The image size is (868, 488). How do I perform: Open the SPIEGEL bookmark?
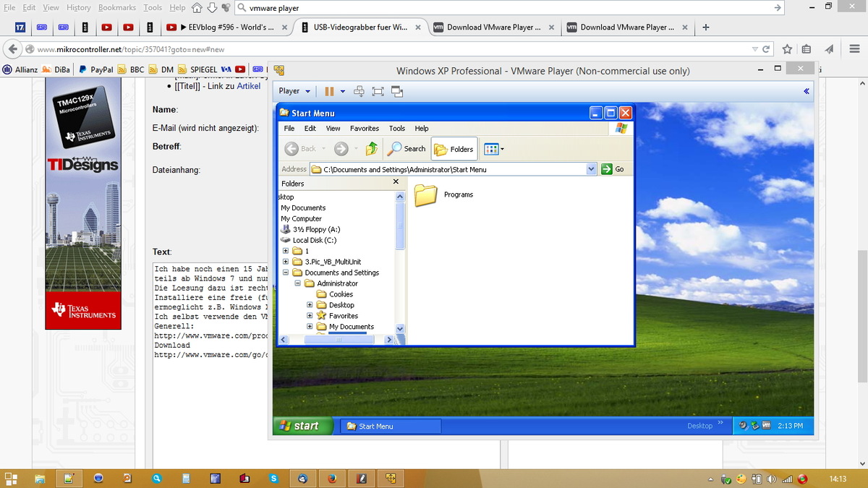coord(197,69)
